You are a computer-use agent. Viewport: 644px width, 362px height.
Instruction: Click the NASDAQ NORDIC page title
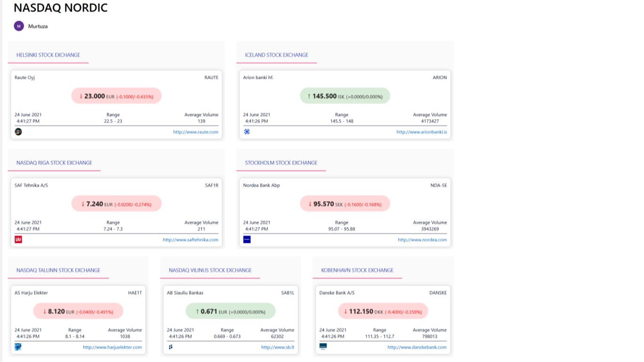[x=61, y=8]
